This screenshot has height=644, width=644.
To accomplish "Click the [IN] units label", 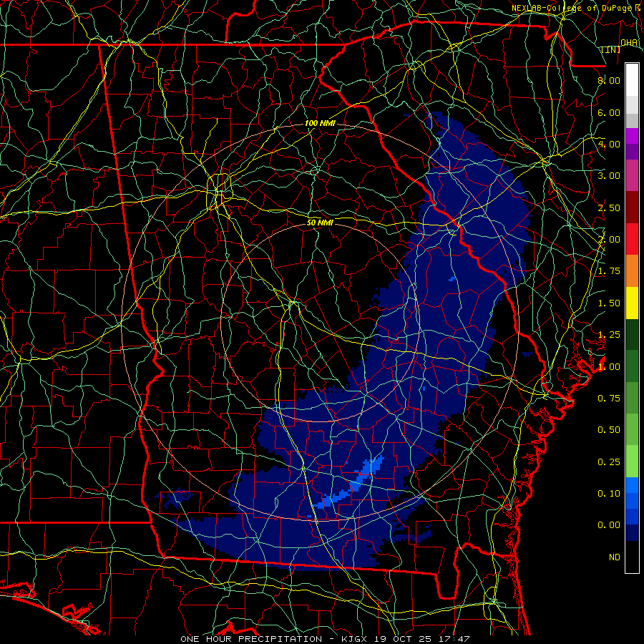I will pyautogui.click(x=611, y=49).
